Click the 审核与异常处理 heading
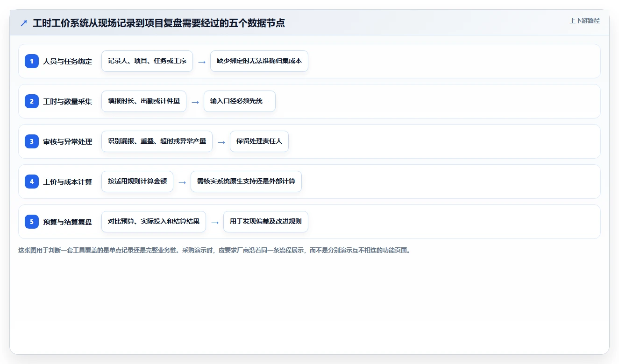Viewport: 619px width, 364px height. 68,141
